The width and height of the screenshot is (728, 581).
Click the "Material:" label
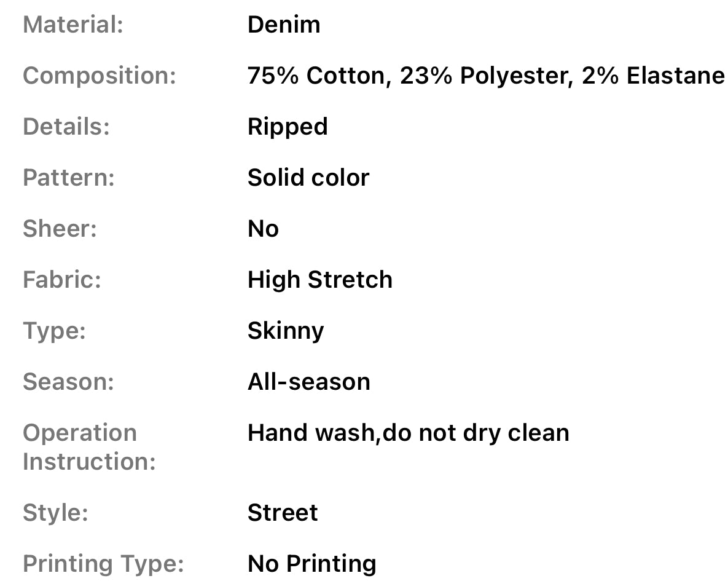[x=73, y=25]
